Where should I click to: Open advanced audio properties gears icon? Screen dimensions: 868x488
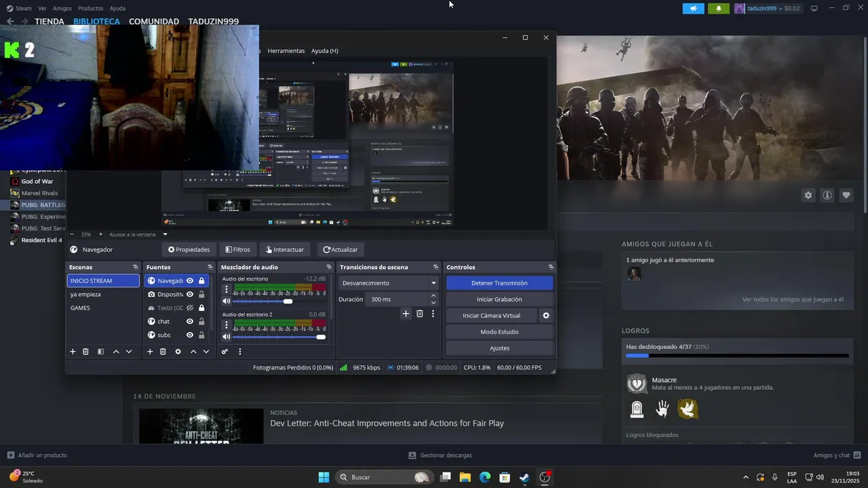point(224,352)
